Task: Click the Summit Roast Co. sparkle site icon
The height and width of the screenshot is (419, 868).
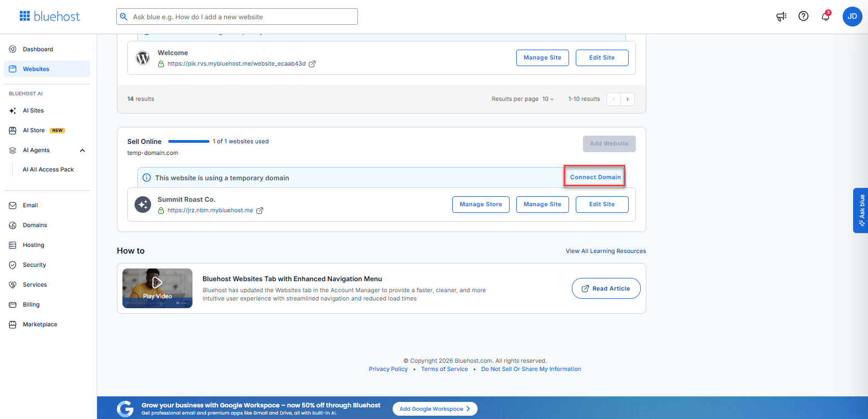Action: [143, 205]
